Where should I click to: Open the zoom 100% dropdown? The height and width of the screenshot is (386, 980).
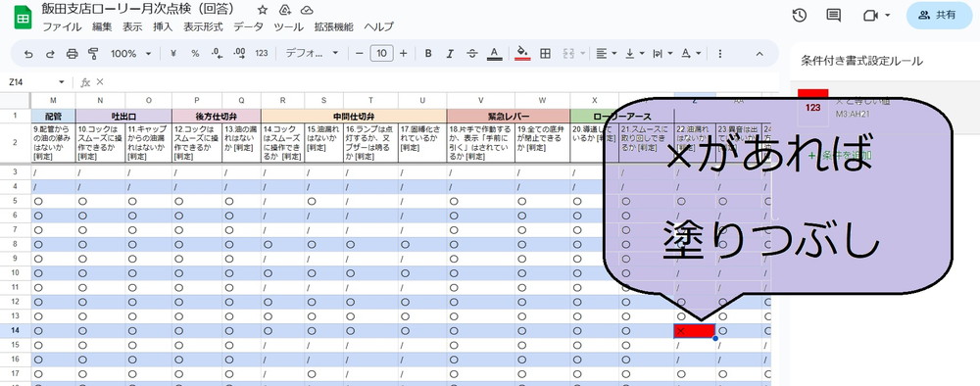click(130, 54)
